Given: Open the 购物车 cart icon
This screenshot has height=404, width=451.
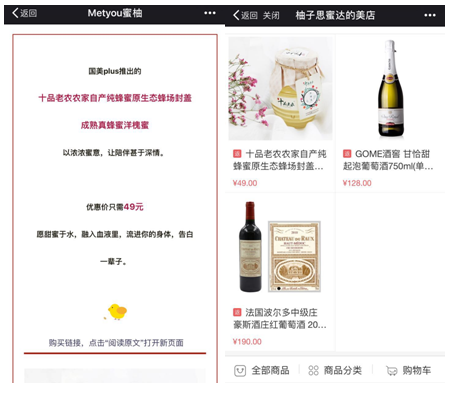Looking at the screenshot, I should (x=392, y=371).
